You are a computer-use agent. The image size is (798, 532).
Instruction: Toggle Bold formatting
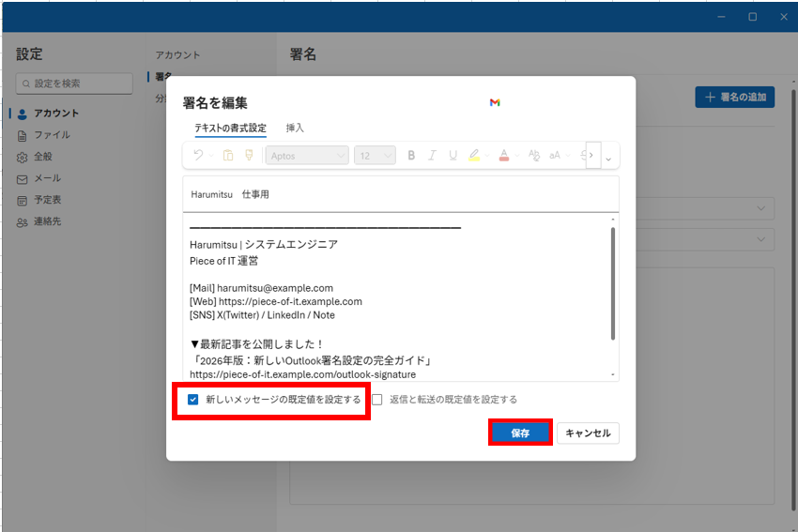click(411, 156)
